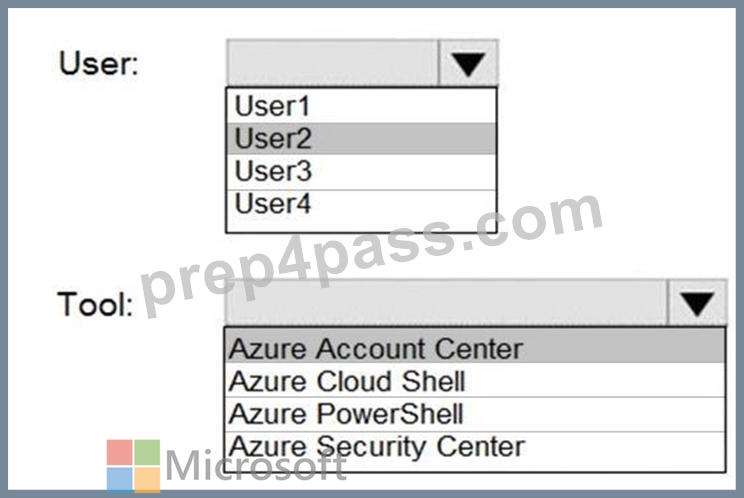This screenshot has width=744, height=498.
Task: Click the red square of Microsoft logo
Action: coord(120,452)
